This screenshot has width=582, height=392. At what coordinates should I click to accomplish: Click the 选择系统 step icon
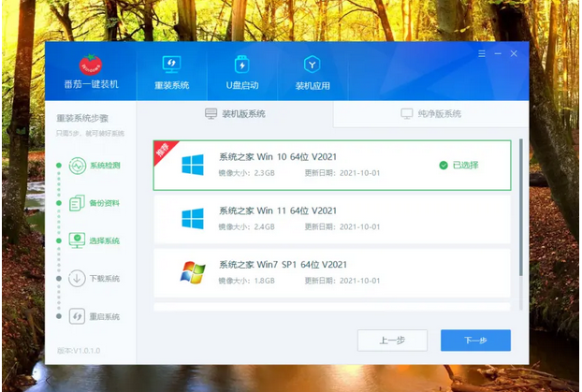coord(77,240)
